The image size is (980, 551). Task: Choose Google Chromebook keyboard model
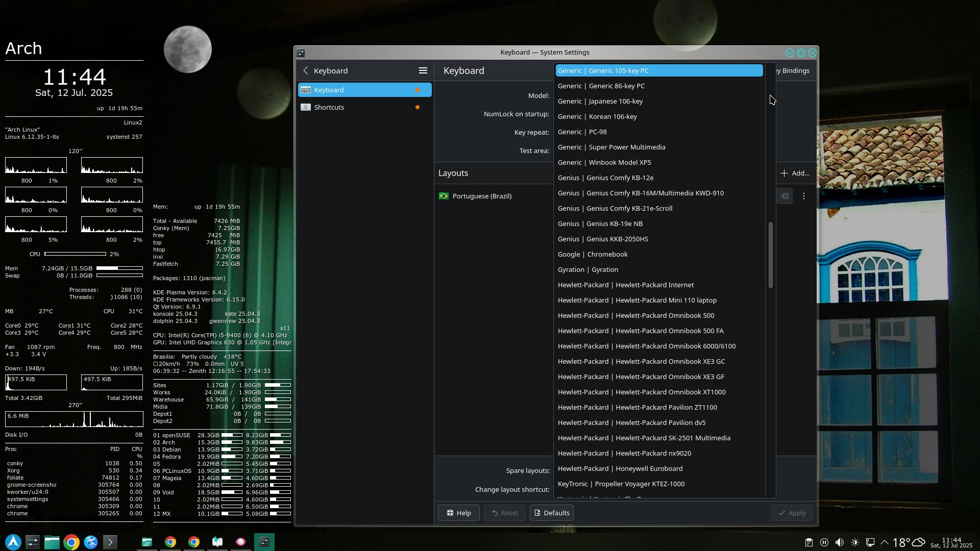(659, 254)
